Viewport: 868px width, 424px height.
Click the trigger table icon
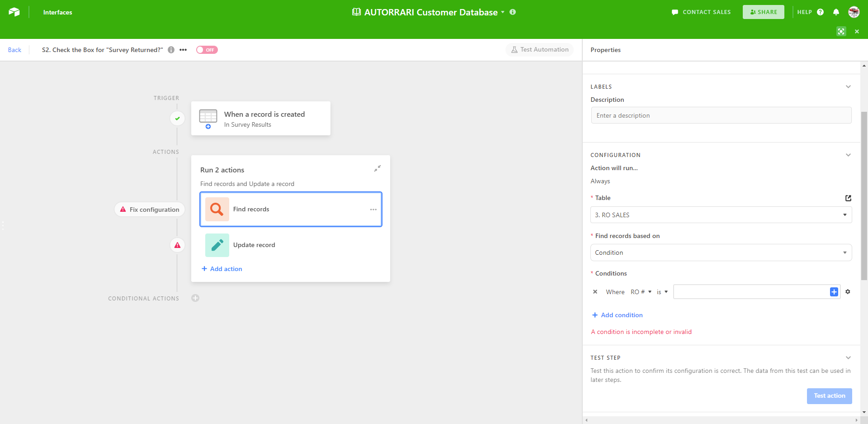tap(208, 119)
